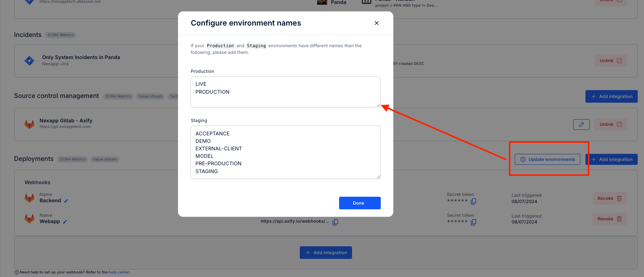Click the LIVE line in Production list
The height and width of the screenshot is (277, 644).
(201, 84)
